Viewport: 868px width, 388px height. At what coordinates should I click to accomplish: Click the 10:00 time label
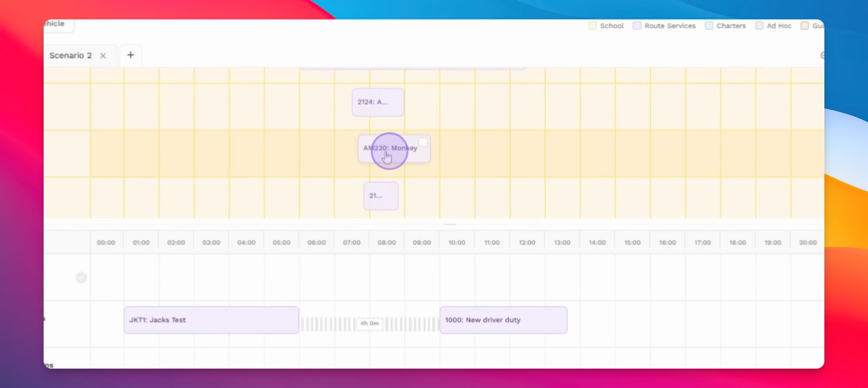coord(457,242)
